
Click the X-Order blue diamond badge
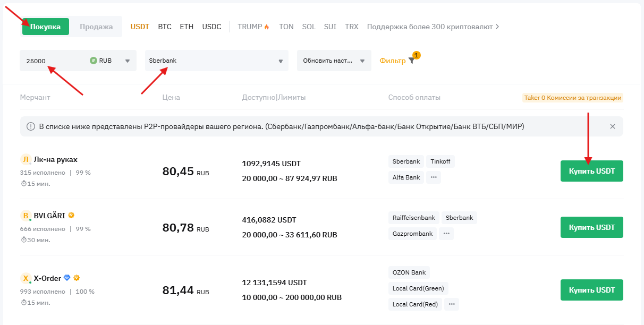(x=67, y=278)
